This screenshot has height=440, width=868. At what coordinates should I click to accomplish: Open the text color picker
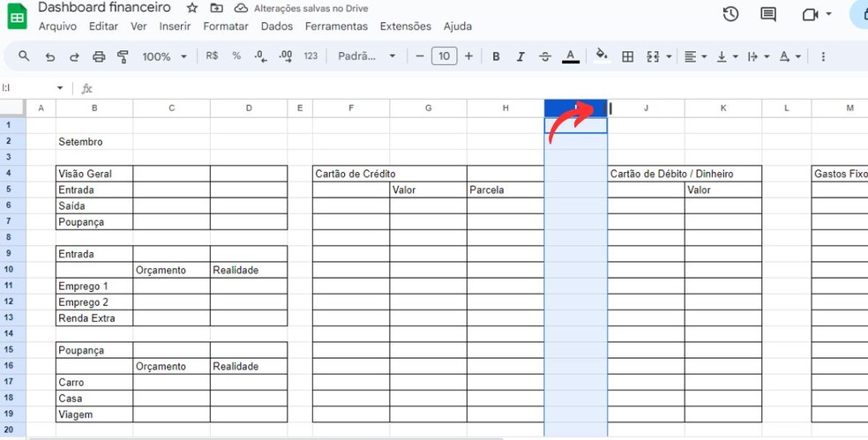(x=570, y=56)
